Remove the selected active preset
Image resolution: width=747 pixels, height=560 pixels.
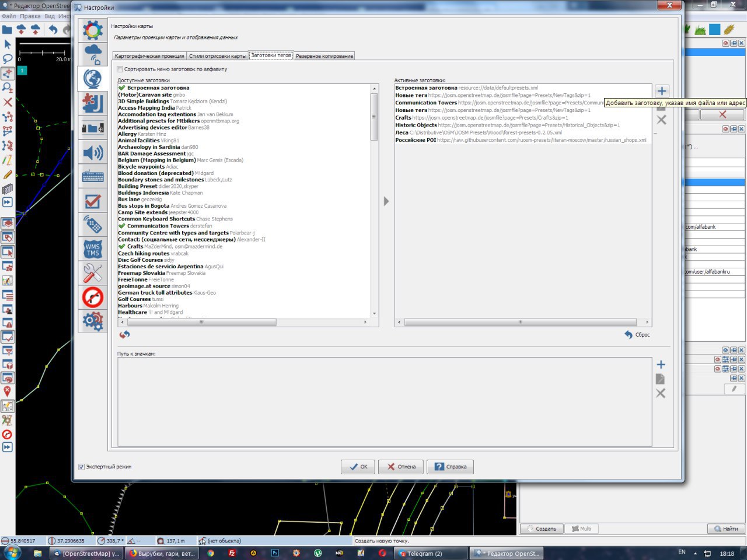661,120
